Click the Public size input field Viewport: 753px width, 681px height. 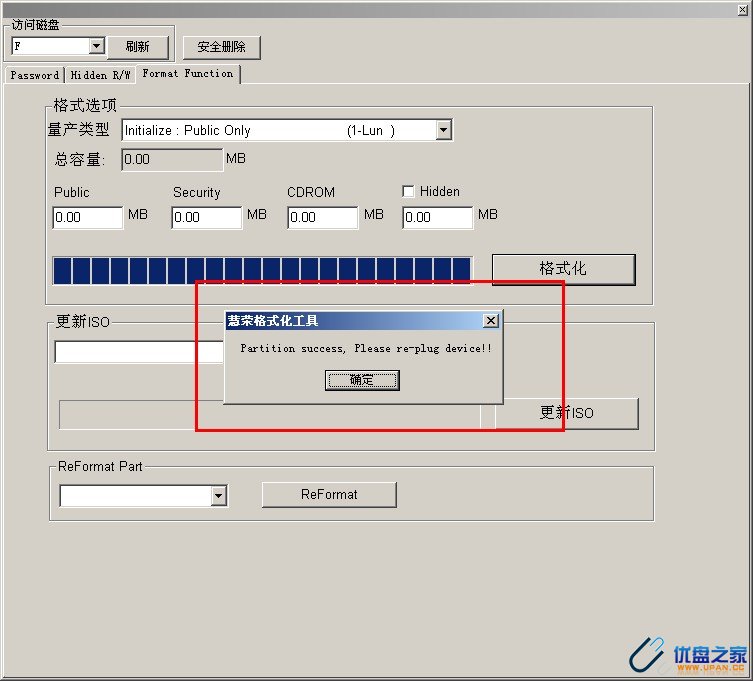click(87, 217)
